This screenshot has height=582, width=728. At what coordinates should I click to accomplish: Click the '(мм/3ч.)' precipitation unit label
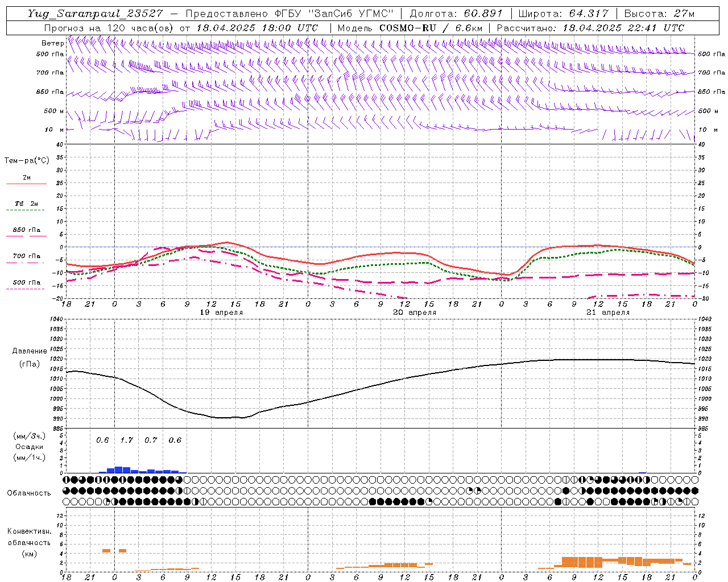pyautogui.click(x=29, y=436)
